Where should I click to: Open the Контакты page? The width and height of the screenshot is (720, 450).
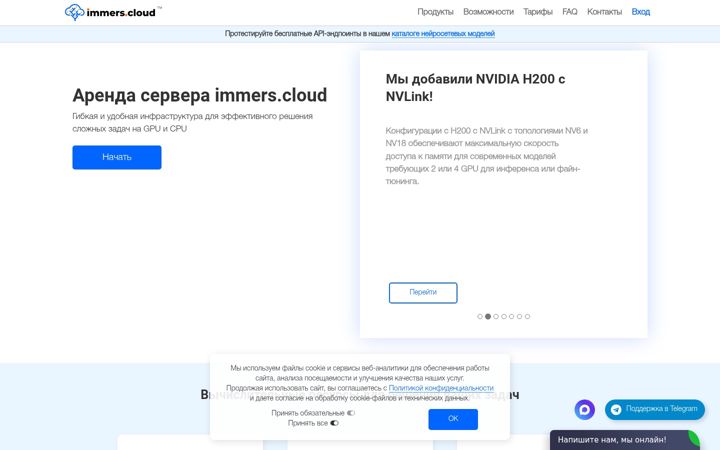(604, 12)
